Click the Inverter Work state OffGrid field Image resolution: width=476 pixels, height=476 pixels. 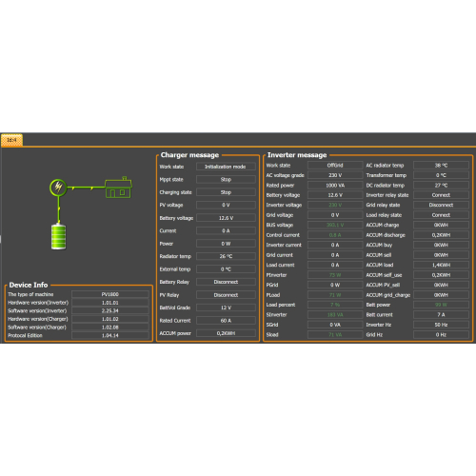pos(335,165)
